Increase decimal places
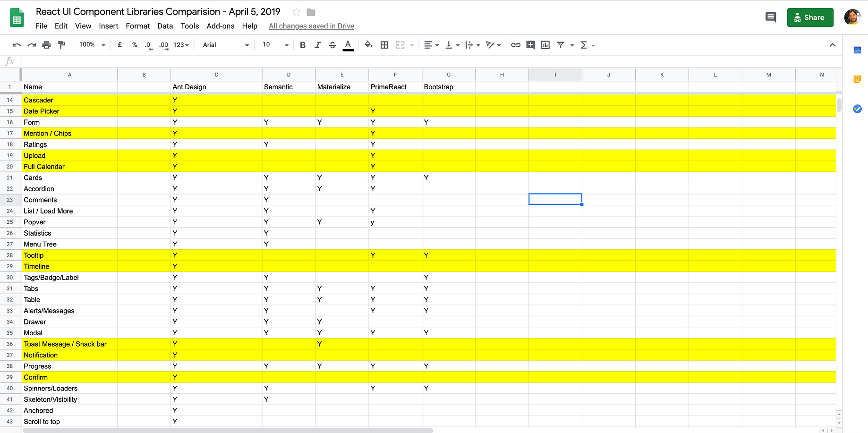The image size is (868, 433). 163,45
